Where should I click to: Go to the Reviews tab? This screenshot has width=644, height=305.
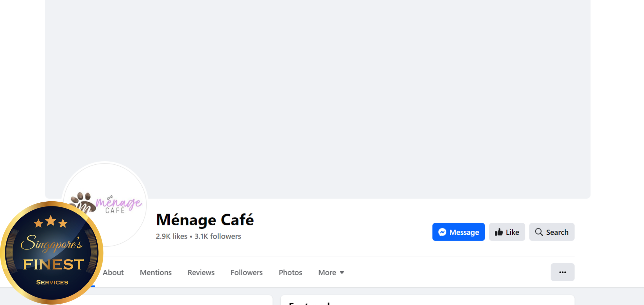coord(201,272)
